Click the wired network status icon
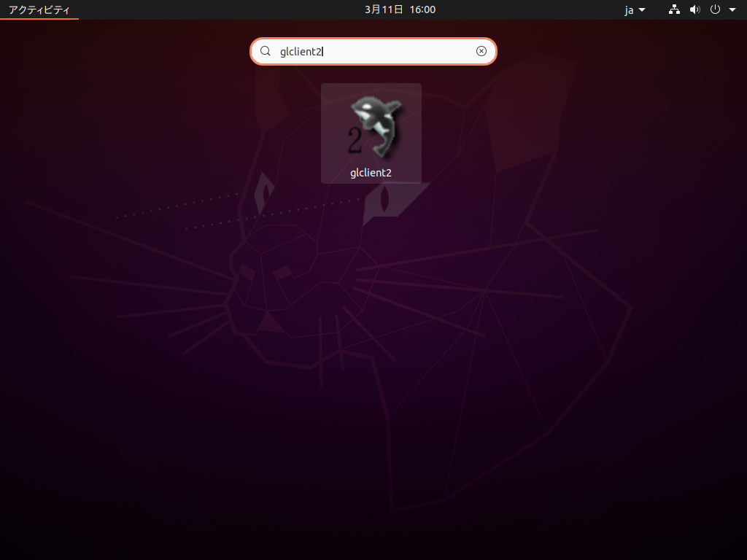Image resolution: width=747 pixels, height=560 pixels. (674, 9)
